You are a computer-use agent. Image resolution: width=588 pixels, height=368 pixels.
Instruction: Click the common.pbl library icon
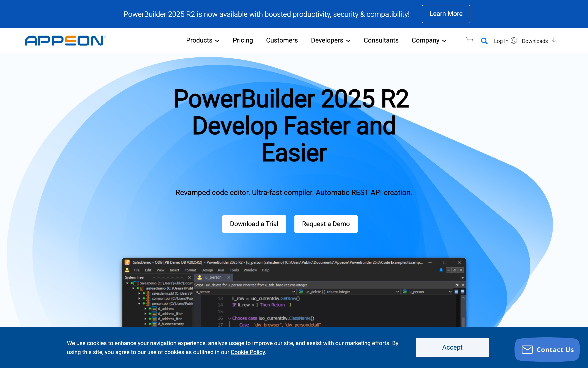pyautogui.click(x=148, y=298)
